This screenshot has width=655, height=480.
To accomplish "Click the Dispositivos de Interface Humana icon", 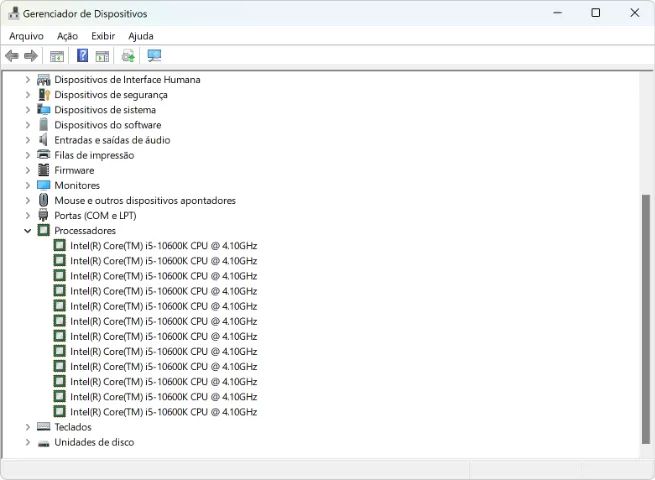I will (44, 79).
